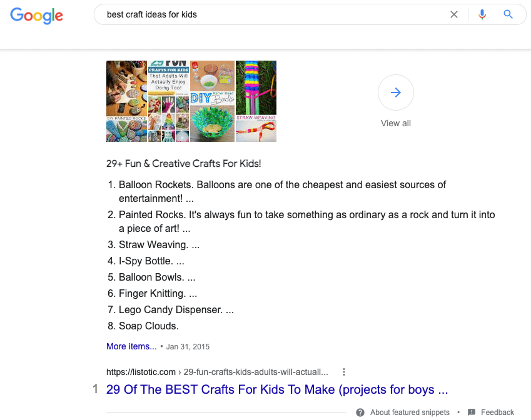The height and width of the screenshot is (420, 531).
Task: Click the blue magnifying glass search icon
Action: [508, 14]
